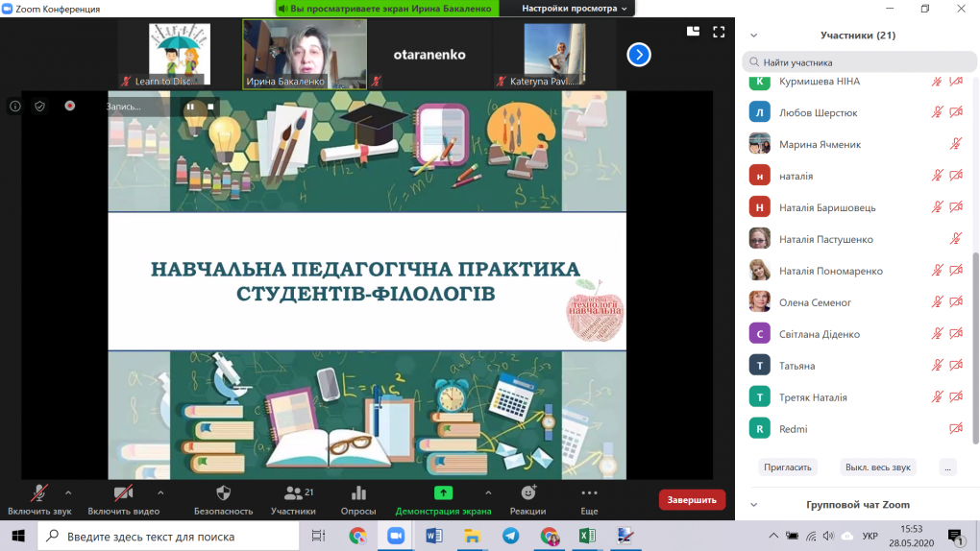Collapse Групповой чат Zoom chevron

pos(754,505)
